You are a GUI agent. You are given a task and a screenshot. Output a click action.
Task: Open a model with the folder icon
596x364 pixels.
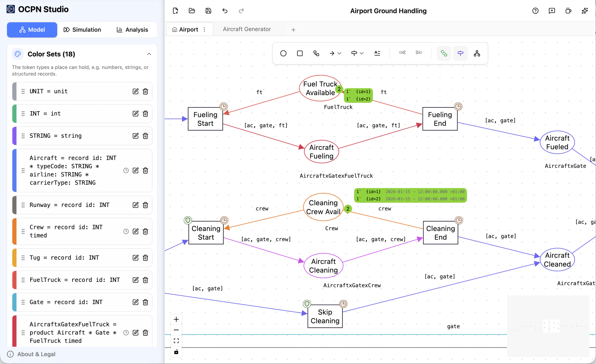192,11
